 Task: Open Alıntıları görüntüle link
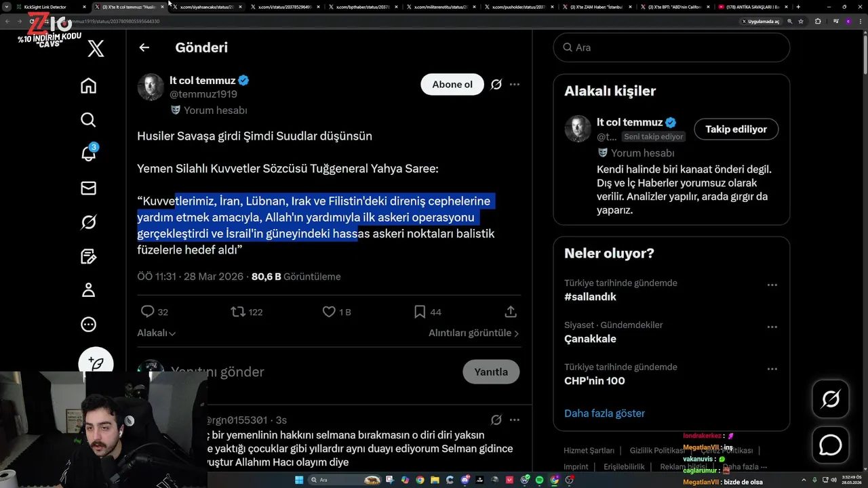474,333
